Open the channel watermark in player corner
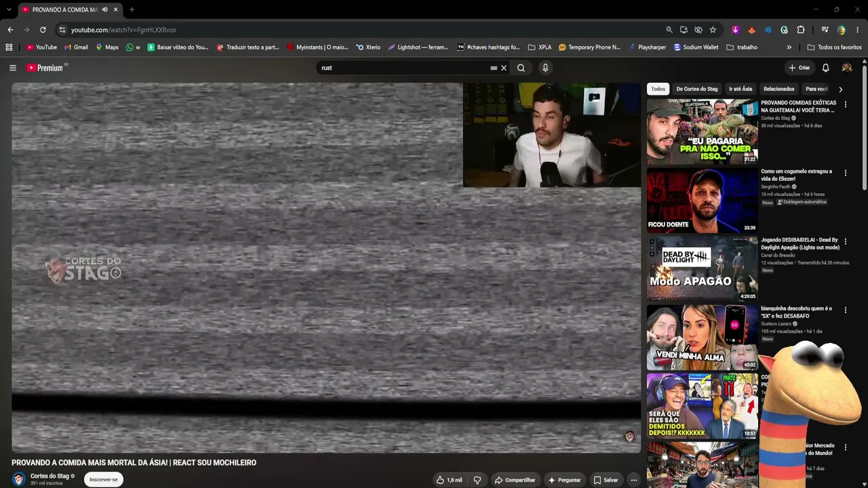The height and width of the screenshot is (488, 868). coord(629,436)
